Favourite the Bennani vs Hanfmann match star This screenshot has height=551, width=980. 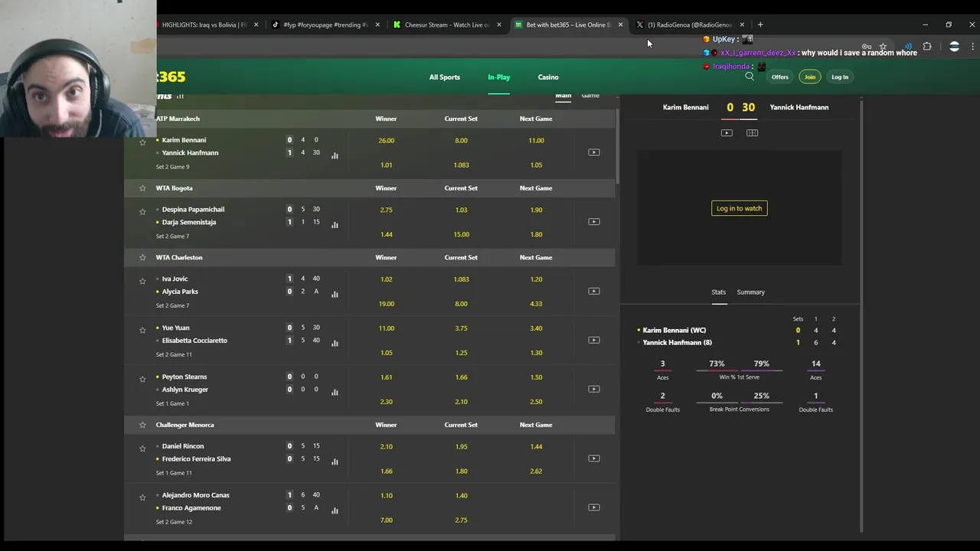[142, 142]
